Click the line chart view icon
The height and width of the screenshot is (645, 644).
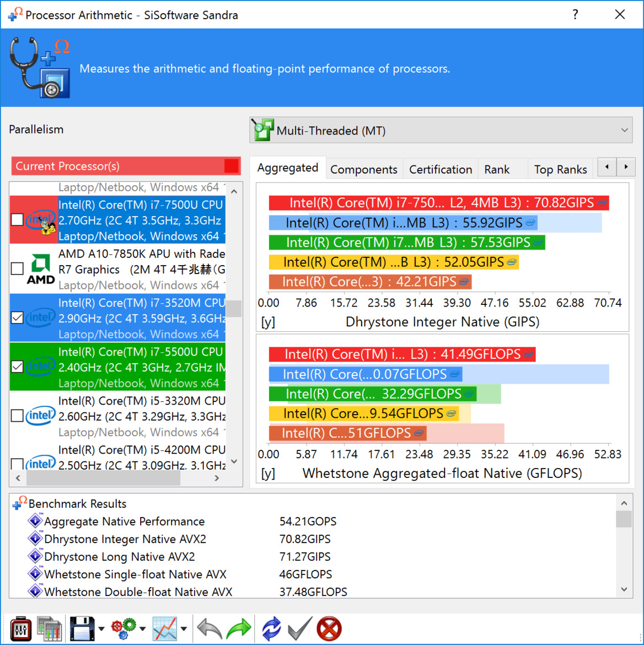tap(165, 628)
